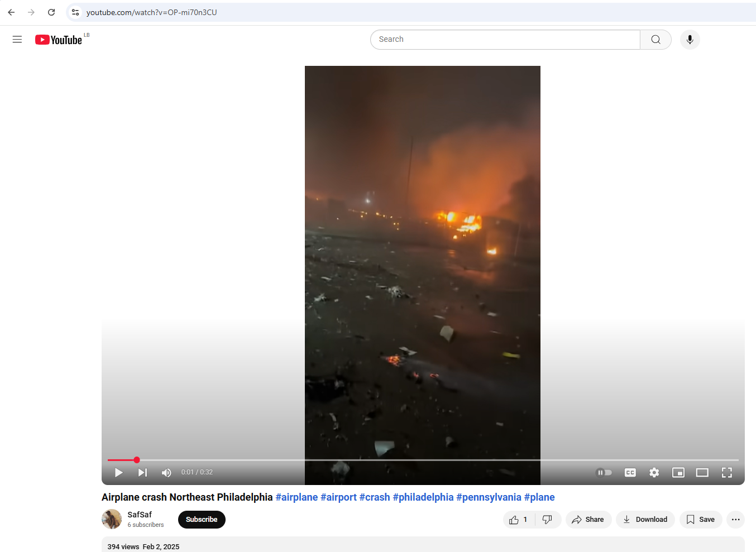Toggle the autoplay switch
The height and width of the screenshot is (552, 756).
[x=604, y=473]
